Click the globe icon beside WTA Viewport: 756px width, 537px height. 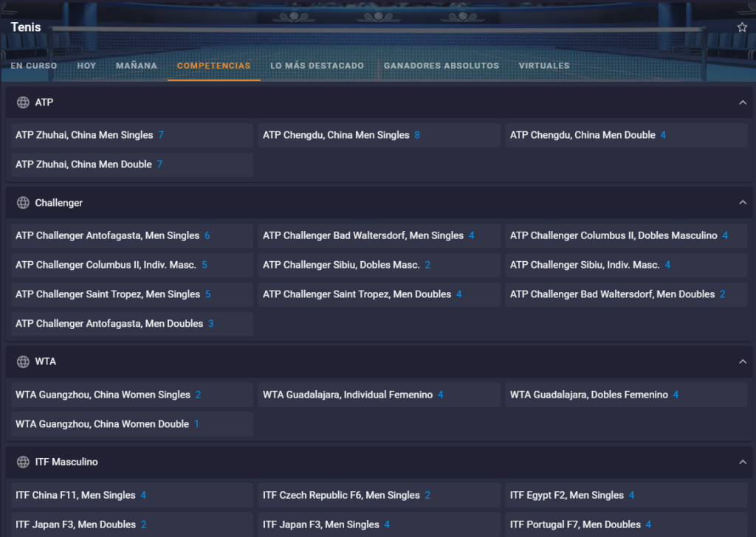(x=23, y=361)
